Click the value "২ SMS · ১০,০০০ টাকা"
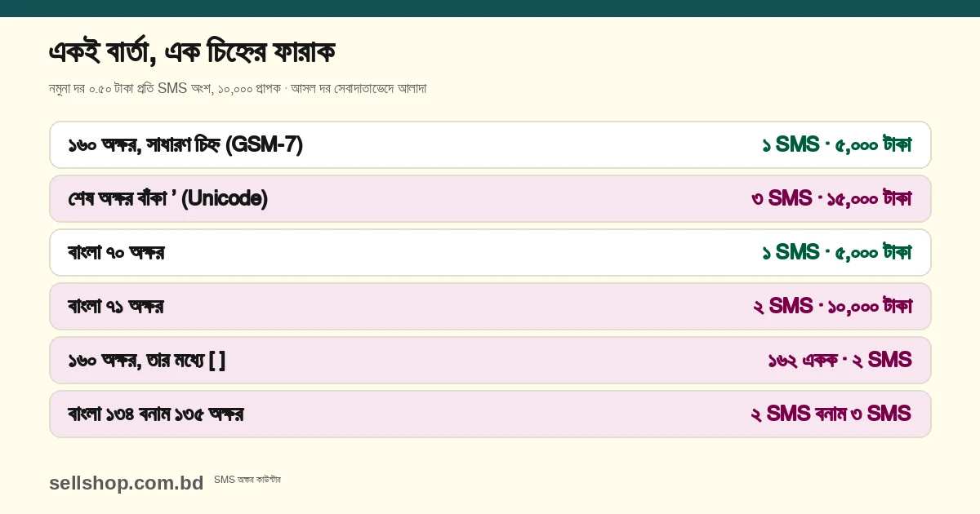980x514 pixels. coord(832,307)
